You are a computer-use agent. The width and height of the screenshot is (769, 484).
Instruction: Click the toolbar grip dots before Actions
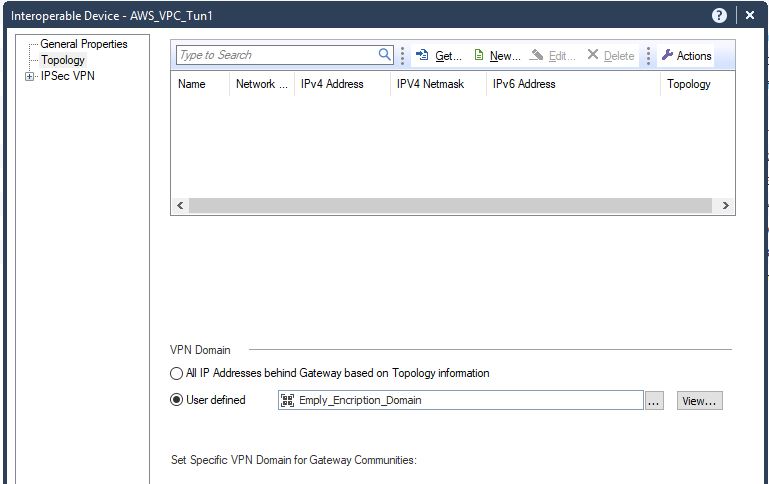pyautogui.click(x=648, y=55)
